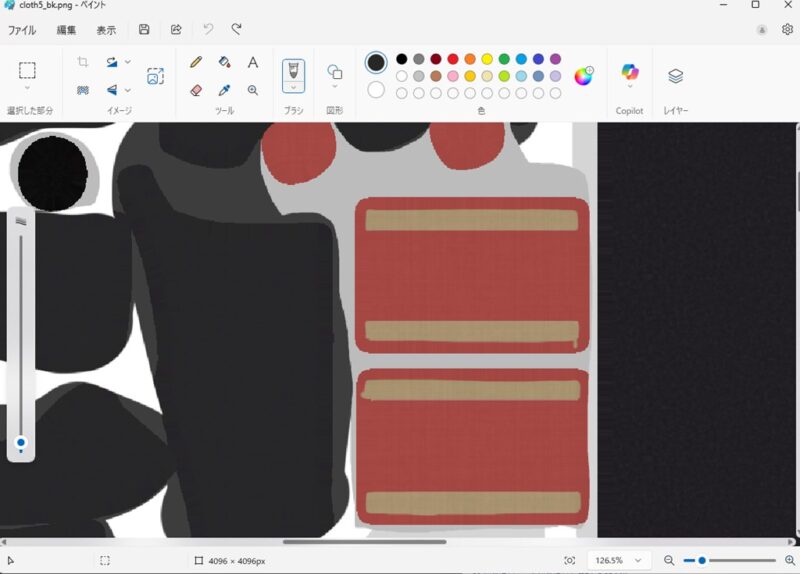Open flip options dropdown arrow

pyautogui.click(x=128, y=90)
